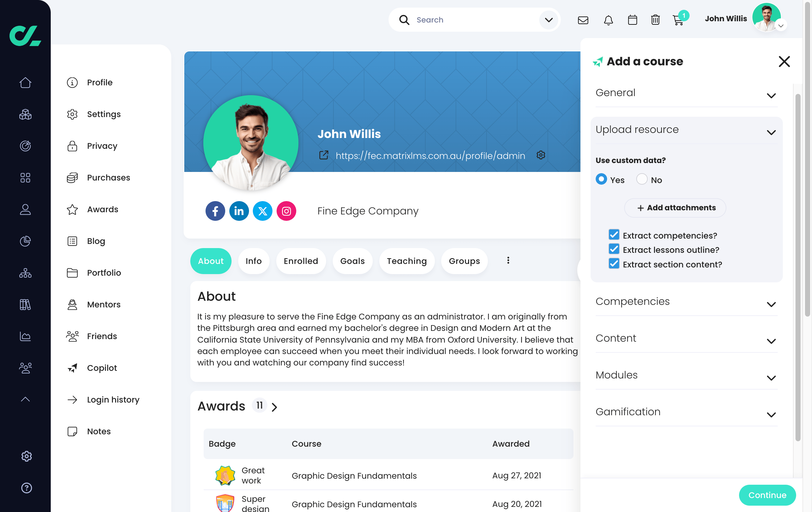This screenshot has height=512, width=812.
Task: Click the LinkedIn profile icon
Action: click(x=239, y=211)
